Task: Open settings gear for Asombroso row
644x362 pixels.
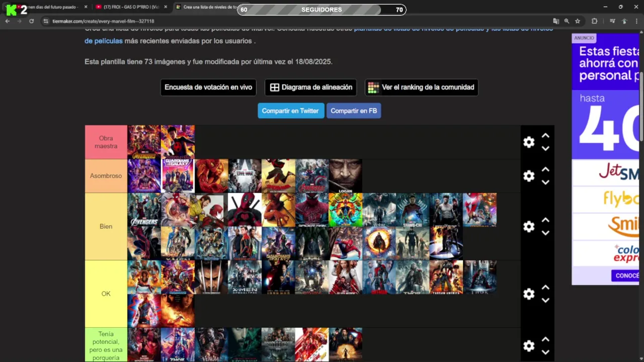Action: 529,176
